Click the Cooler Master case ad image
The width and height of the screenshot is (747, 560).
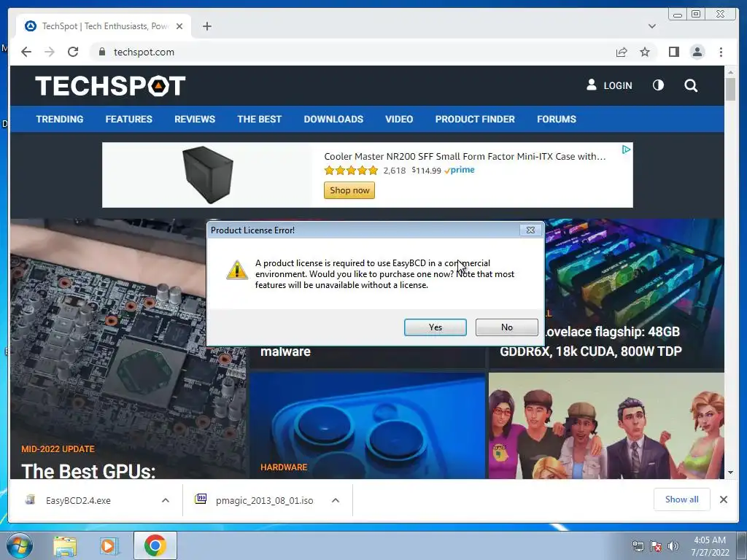(208, 174)
